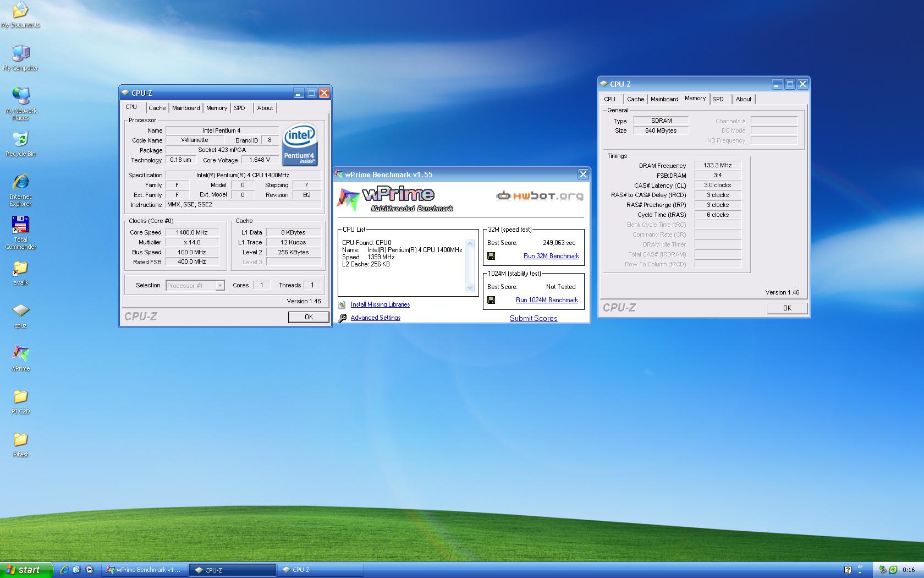Click the help question mark tray icon

click(848, 570)
